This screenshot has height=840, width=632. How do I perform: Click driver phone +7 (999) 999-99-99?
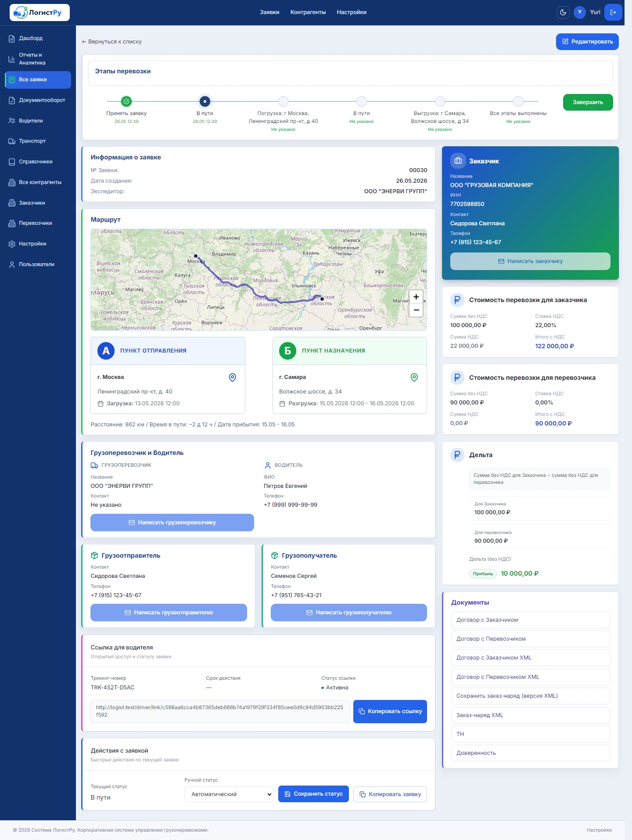coord(291,505)
